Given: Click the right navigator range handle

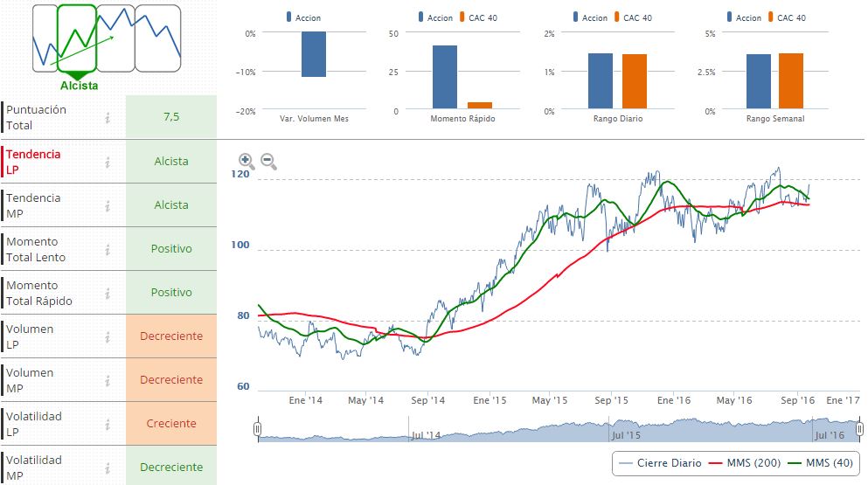Looking at the screenshot, I should tap(859, 429).
